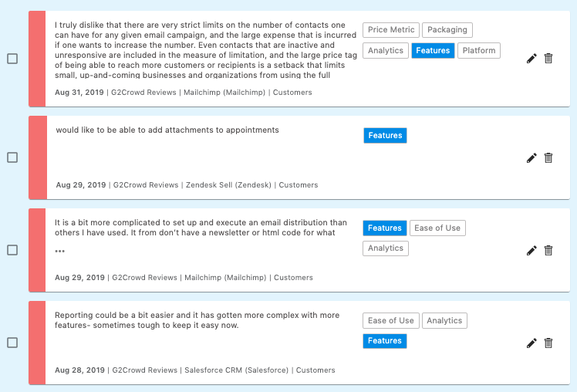The height and width of the screenshot is (392, 577).
Task: Edit the Salesforce CRM review entry
Action: (531, 343)
